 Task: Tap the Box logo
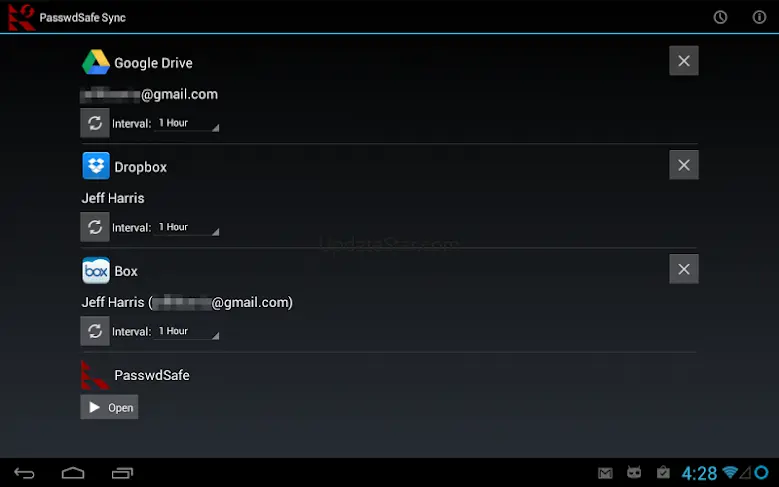(x=96, y=270)
